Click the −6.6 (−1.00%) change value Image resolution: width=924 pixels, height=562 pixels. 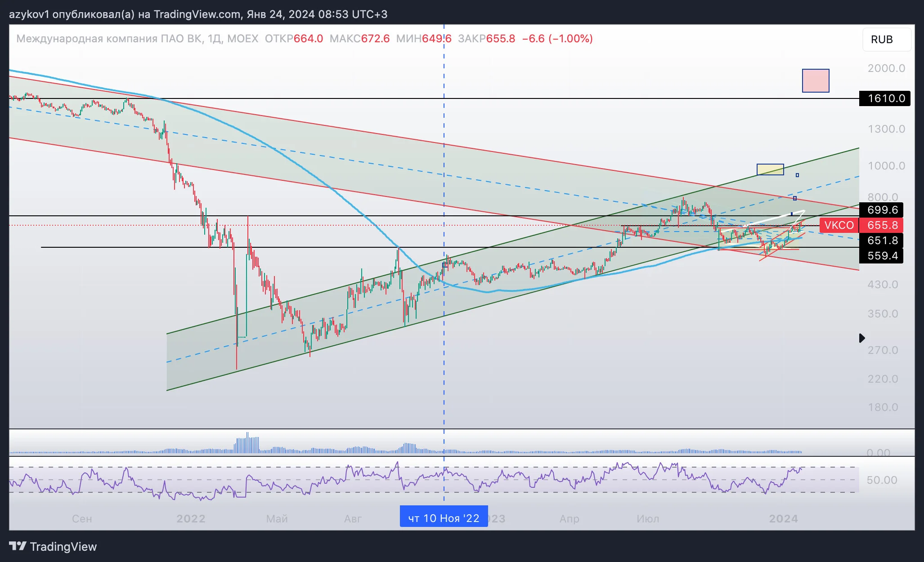point(557,39)
